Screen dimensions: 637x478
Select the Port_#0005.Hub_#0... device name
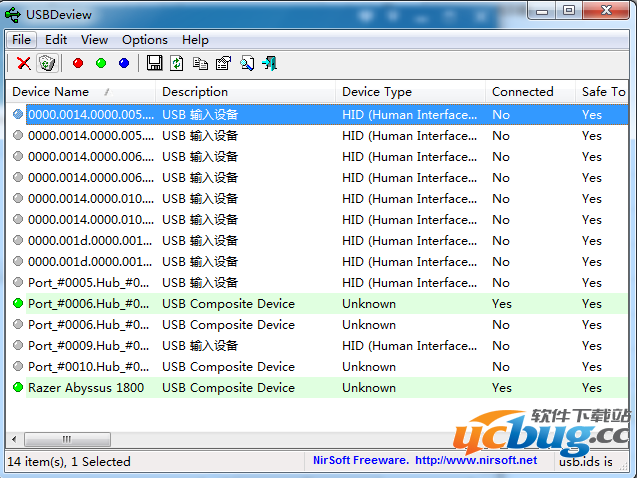[x=89, y=283]
